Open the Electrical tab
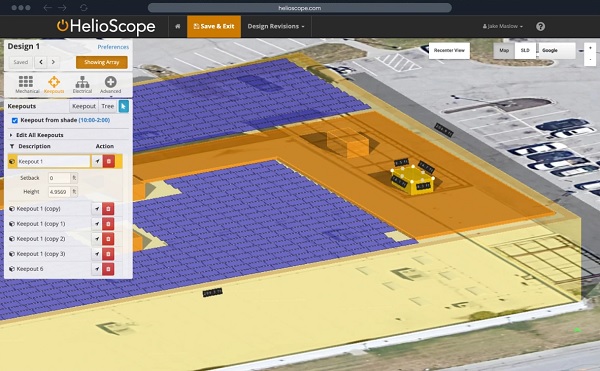This screenshot has width=600, height=371. (82, 84)
